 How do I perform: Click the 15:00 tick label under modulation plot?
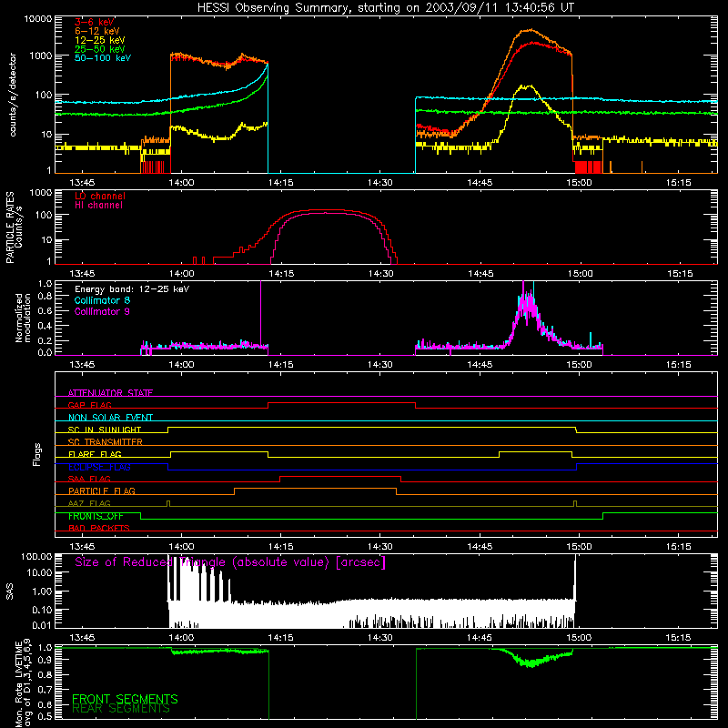tap(579, 365)
